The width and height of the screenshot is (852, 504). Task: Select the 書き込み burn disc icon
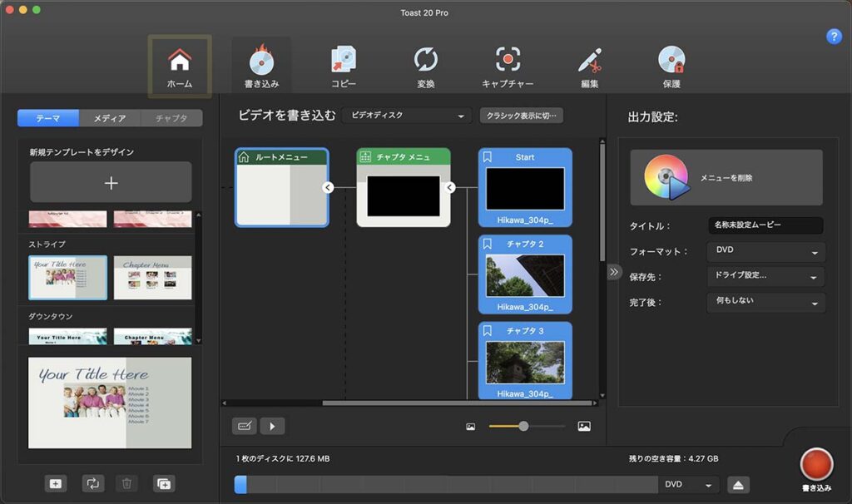261,67
